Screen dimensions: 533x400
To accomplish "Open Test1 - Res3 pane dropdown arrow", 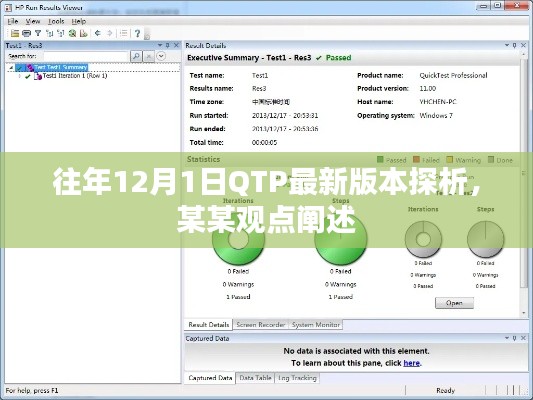I will click(160, 45).
